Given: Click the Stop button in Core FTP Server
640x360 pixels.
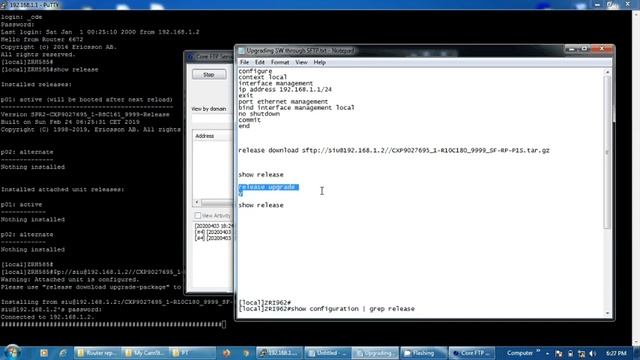Looking at the screenshot, I should point(209,75).
